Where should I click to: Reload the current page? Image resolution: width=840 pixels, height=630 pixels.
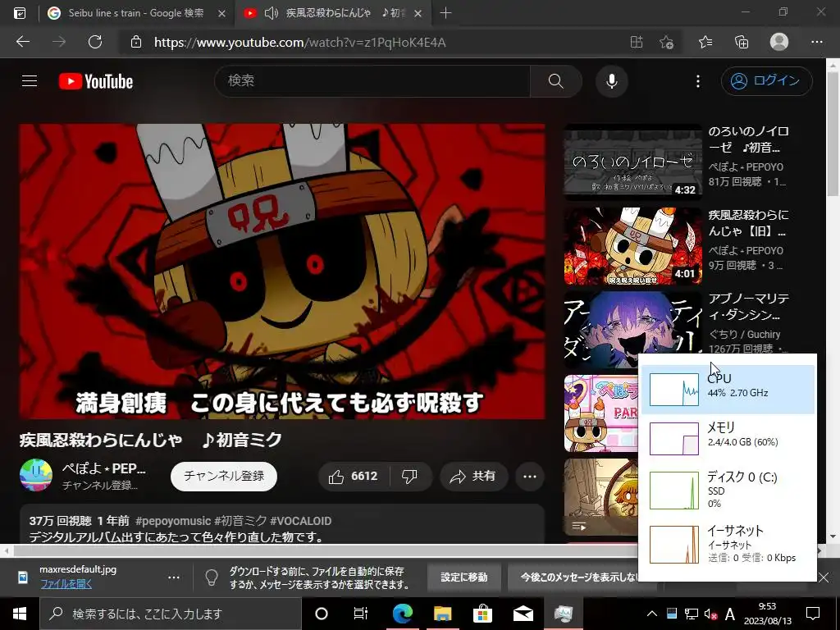coord(95,42)
